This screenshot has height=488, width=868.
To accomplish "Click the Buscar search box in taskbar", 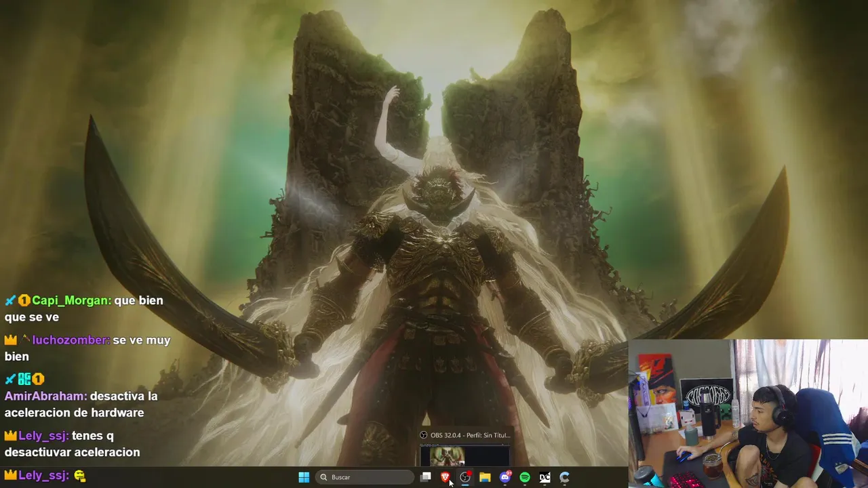I will (x=366, y=477).
